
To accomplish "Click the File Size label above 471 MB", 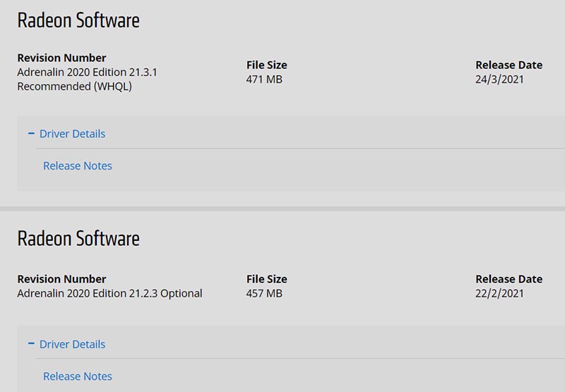I will coord(267,65).
